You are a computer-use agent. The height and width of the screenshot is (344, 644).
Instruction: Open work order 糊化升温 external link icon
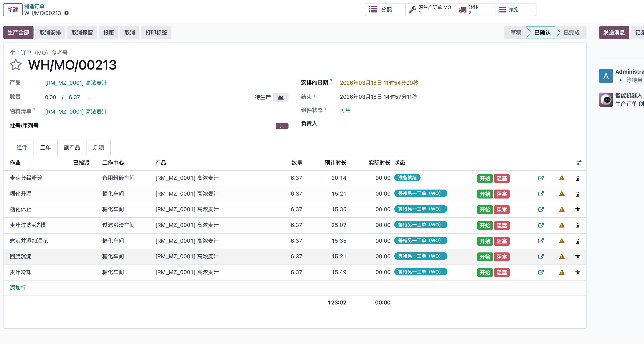[x=541, y=194]
